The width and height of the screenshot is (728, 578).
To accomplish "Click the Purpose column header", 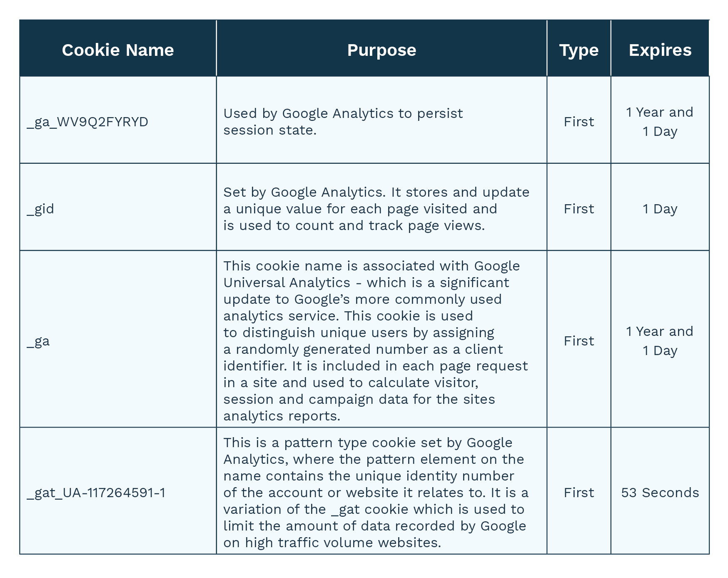I will pyautogui.click(x=381, y=50).
